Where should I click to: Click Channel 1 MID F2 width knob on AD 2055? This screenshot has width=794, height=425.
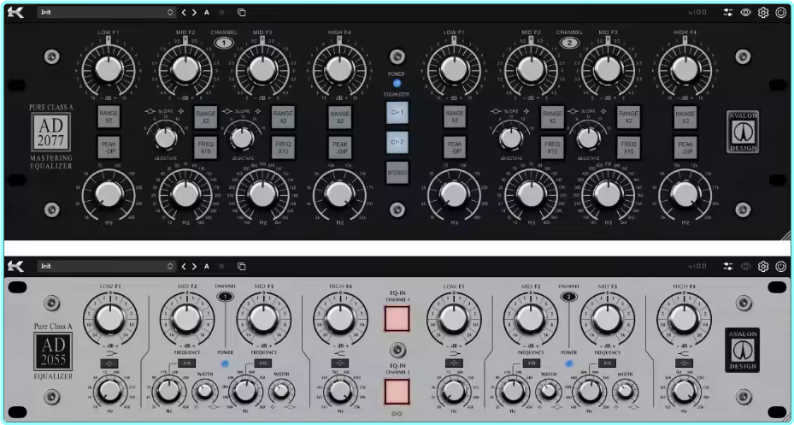point(204,391)
